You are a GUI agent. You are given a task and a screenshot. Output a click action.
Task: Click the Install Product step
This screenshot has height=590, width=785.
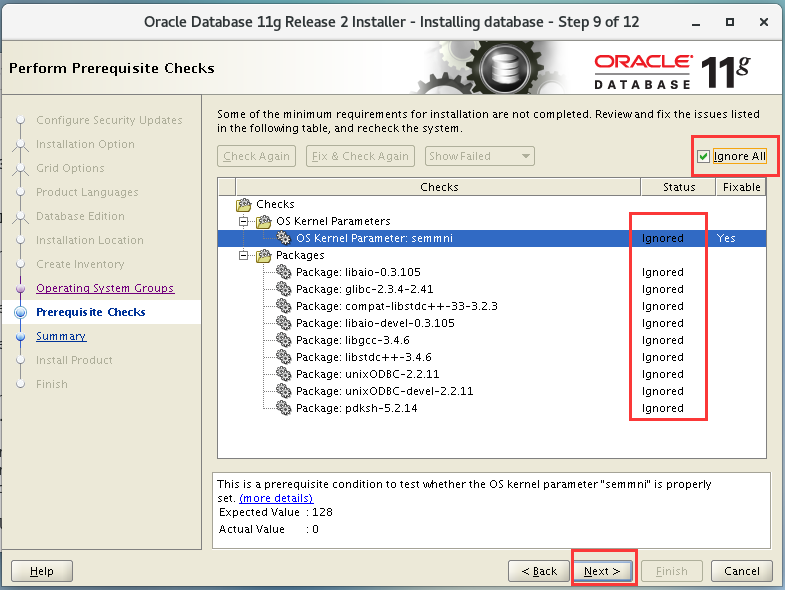point(74,360)
